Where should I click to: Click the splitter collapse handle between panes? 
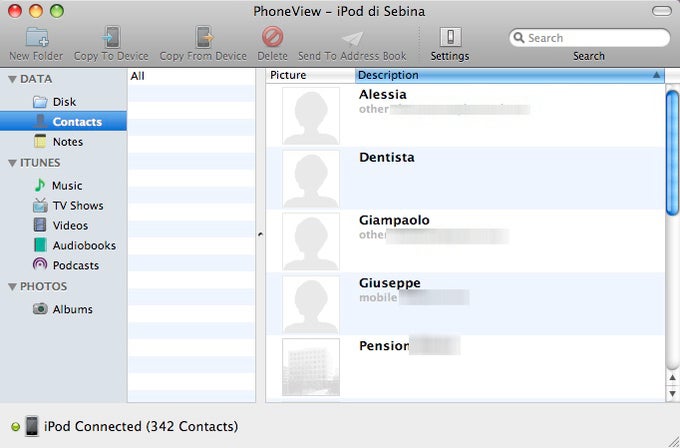click(x=260, y=235)
